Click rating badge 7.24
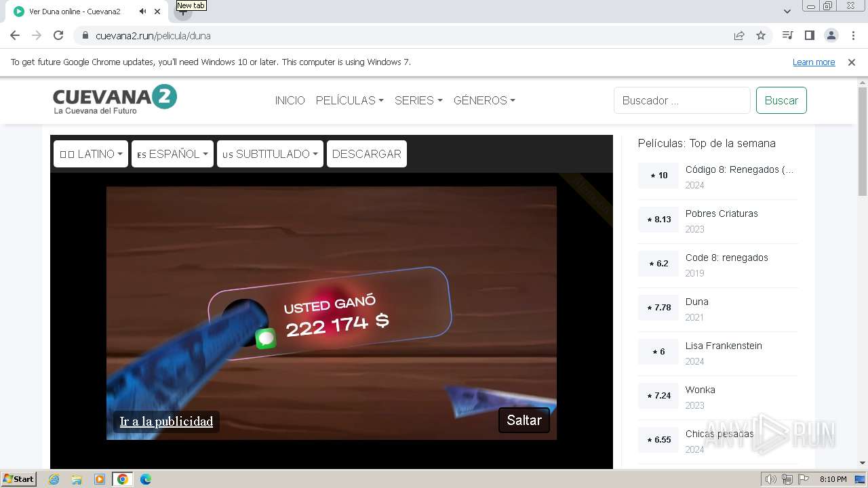This screenshot has height=488, width=868. pos(658,396)
